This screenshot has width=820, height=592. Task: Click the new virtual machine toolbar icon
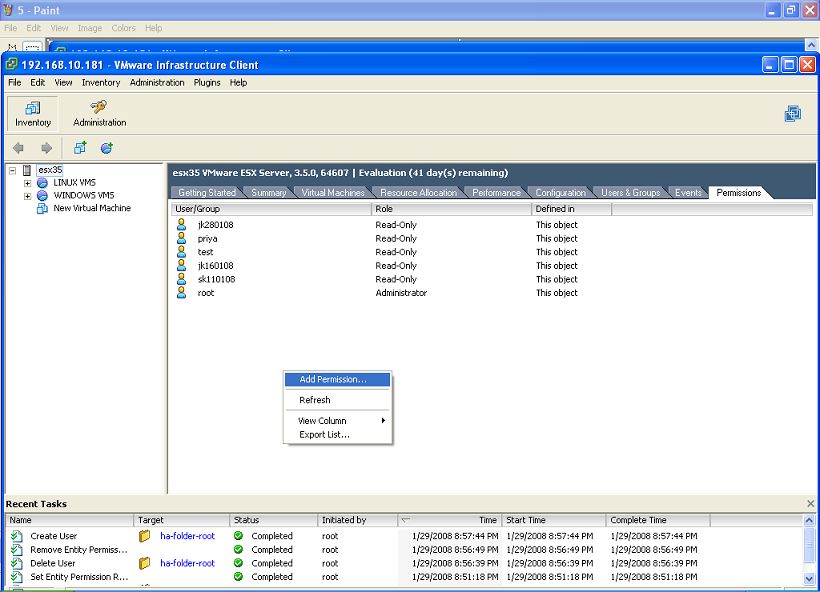pyautogui.click(x=80, y=148)
